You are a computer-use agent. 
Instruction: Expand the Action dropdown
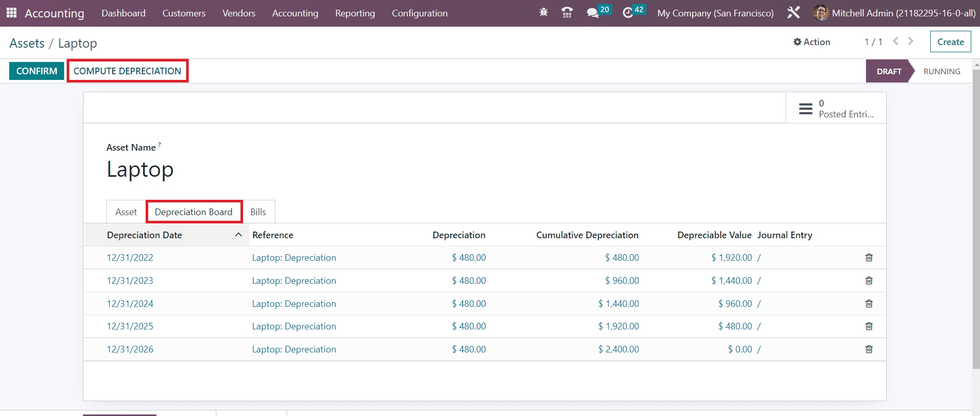click(811, 42)
